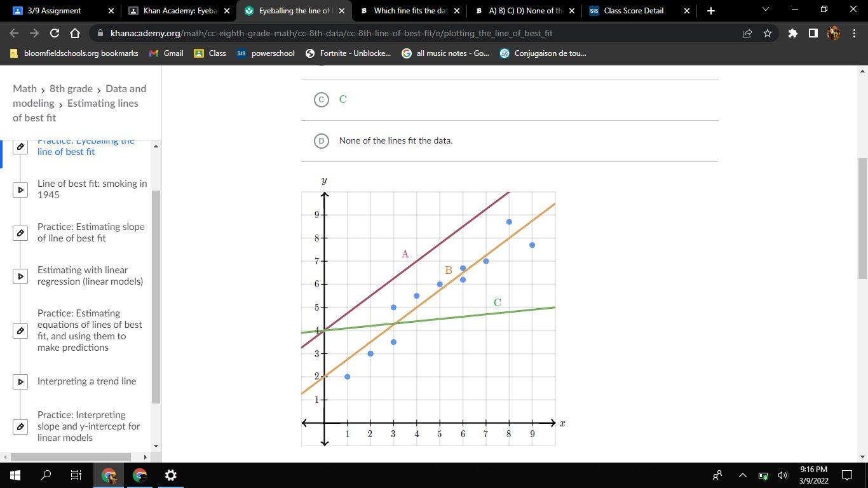This screenshot has height=488, width=868.
Task: Select the Eyeballing the line of best fit tab
Action: click(x=294, y=11)
